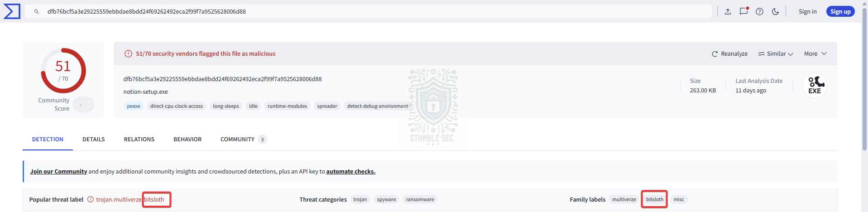868x212 pixels.
Task: Click the VirusTotal logo icon
Action: 12,11
